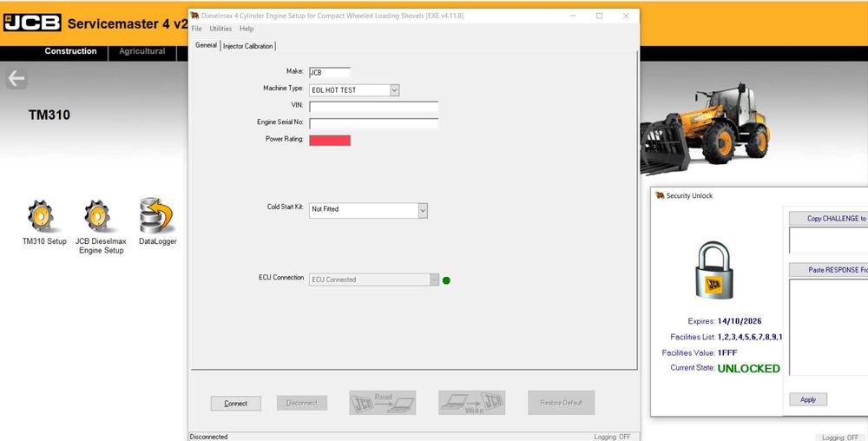Viewport: 868px width, 441px height.
Task: Click the Disconnect button
Action: 302,403
